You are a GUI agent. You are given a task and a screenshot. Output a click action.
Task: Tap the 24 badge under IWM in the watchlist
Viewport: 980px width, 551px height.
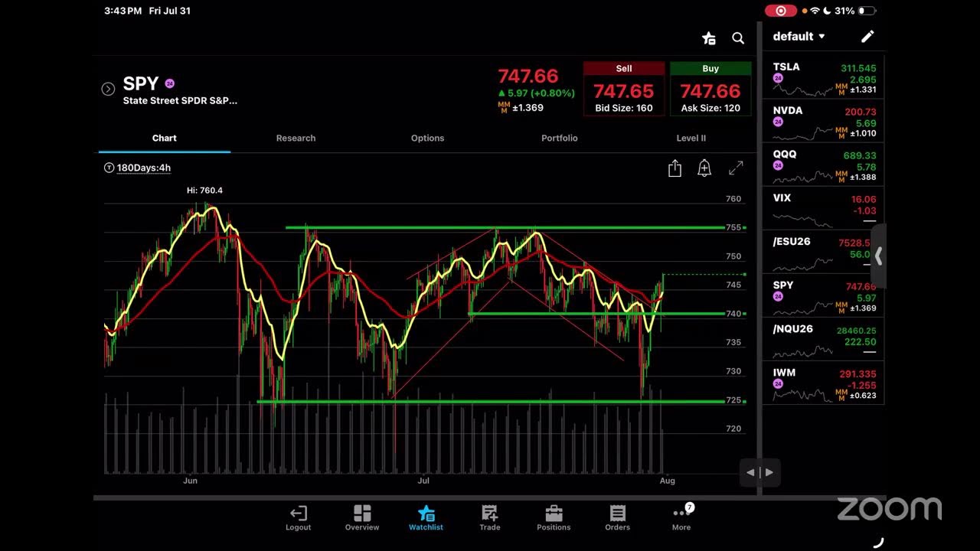coord(778,384)
